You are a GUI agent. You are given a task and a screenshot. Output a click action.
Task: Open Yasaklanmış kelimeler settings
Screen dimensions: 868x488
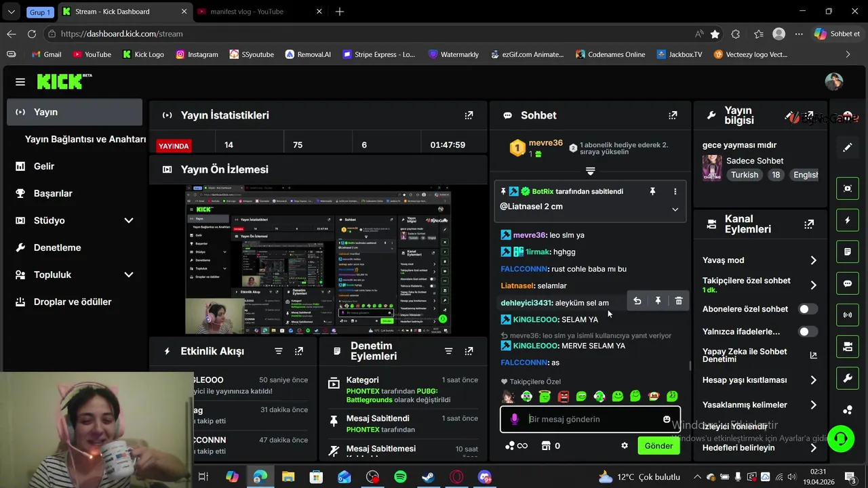pos(813,405)
